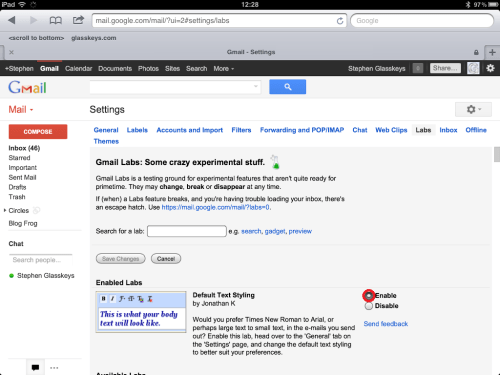Switch to the General settings tab
Image resolution: width=500 pixels, height=375 pixels.
coord(106,130)
